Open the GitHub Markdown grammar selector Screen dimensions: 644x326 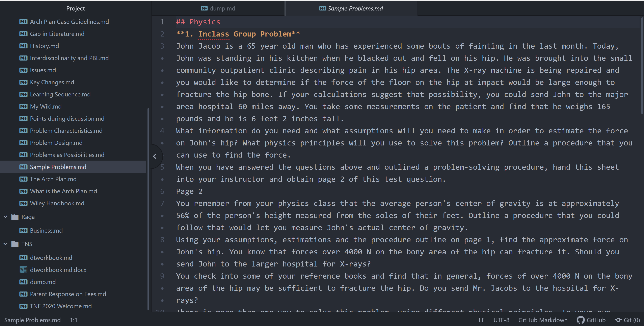(x=543, y=320)
